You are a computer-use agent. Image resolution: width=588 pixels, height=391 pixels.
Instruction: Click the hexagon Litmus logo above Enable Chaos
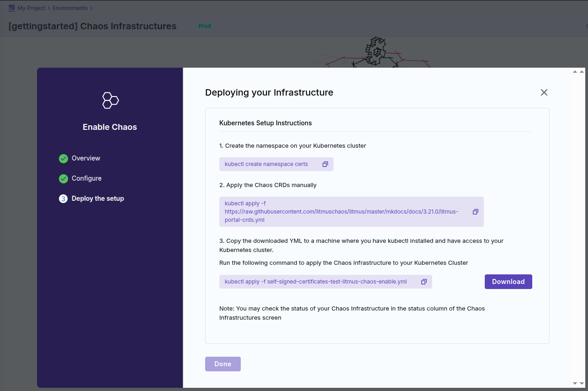click(110, 100)
